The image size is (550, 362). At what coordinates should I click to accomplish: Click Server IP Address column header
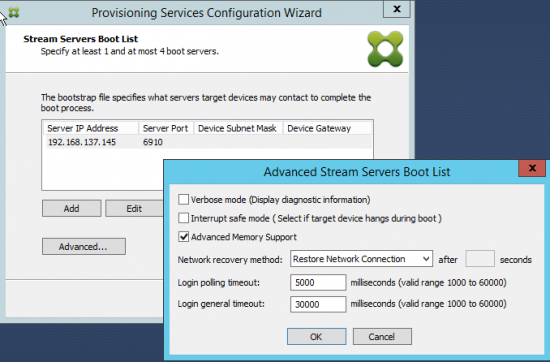pyautogui.click(x=91, y=128)
